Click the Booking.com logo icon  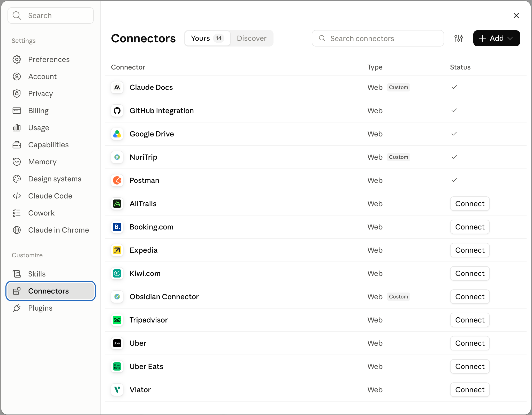[x=117, y=227]
